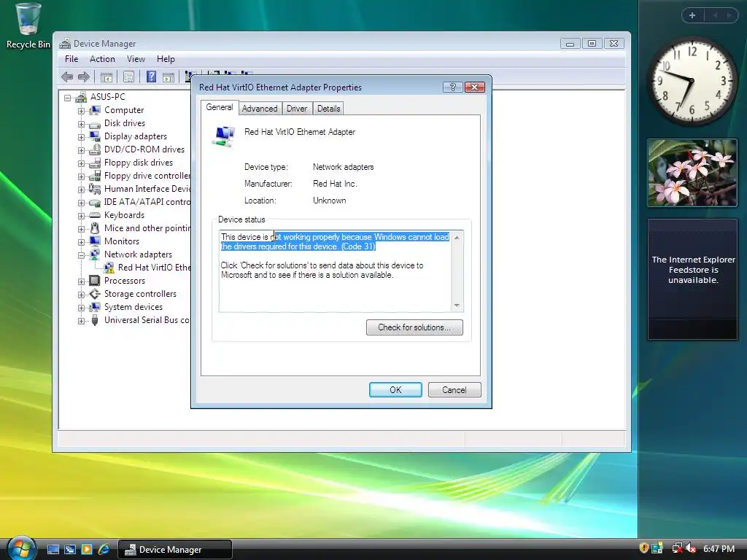Screen dimensions: 747x560
Task: Click the device status scrollbar up arrow
Action: (457, 237)
